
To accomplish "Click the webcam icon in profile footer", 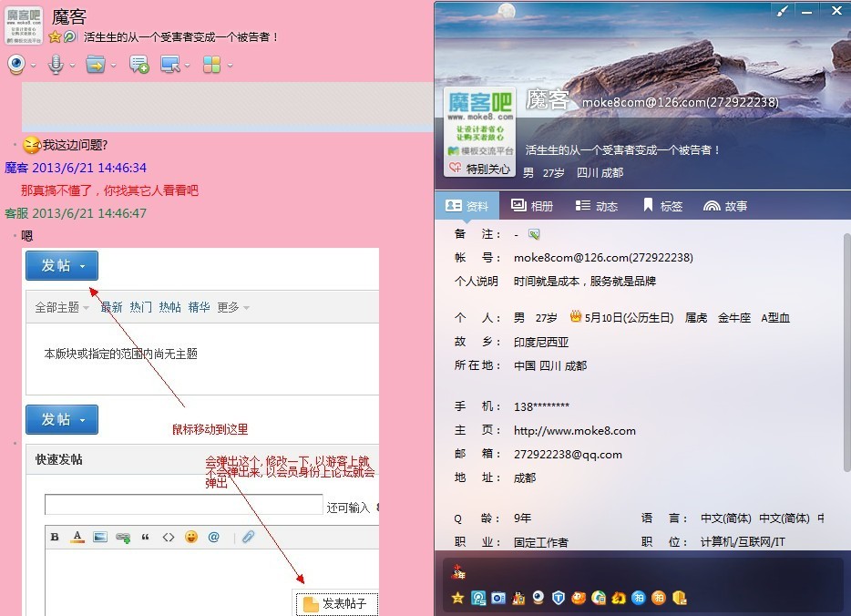I will click(538, 598).
